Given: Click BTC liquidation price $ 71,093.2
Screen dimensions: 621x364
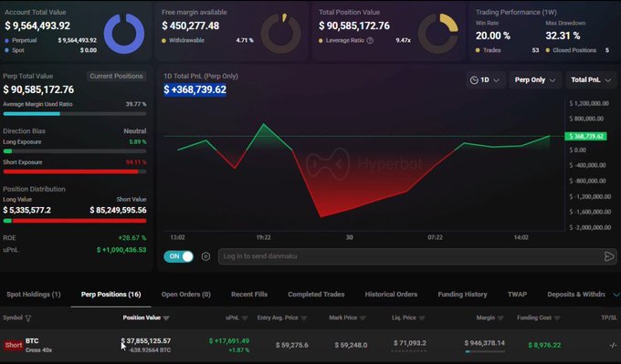Looking at the screenshot, I should pos(410,343).
